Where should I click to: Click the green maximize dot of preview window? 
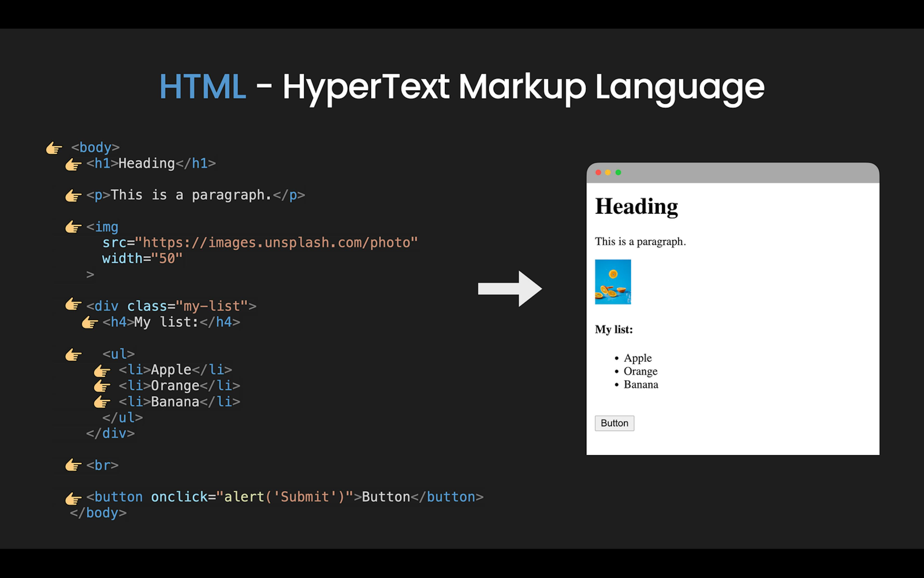point(618,172)
